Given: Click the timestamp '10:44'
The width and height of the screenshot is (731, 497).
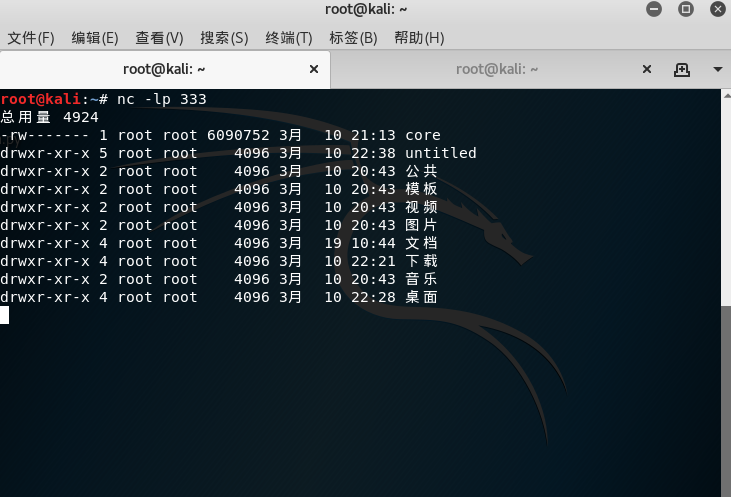Looking at the screenshot, I should pyautogui.click(x=373, y=243).
